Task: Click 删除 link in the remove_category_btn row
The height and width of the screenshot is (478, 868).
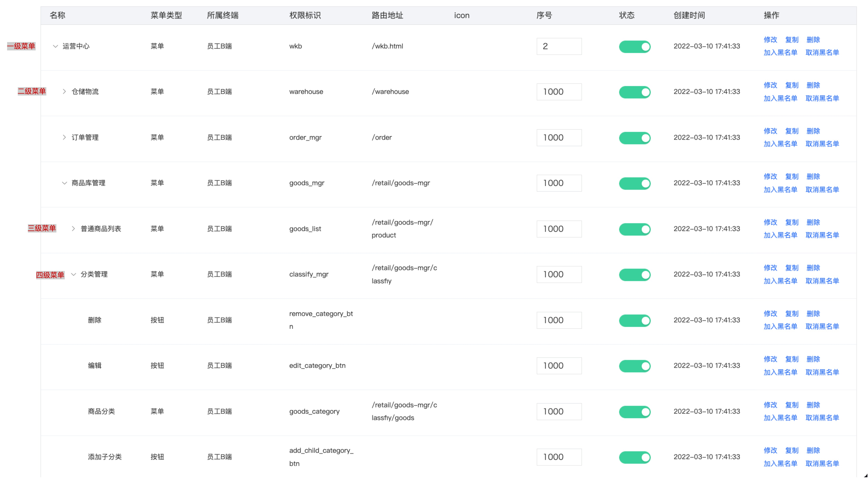Action: click(813, 313)
